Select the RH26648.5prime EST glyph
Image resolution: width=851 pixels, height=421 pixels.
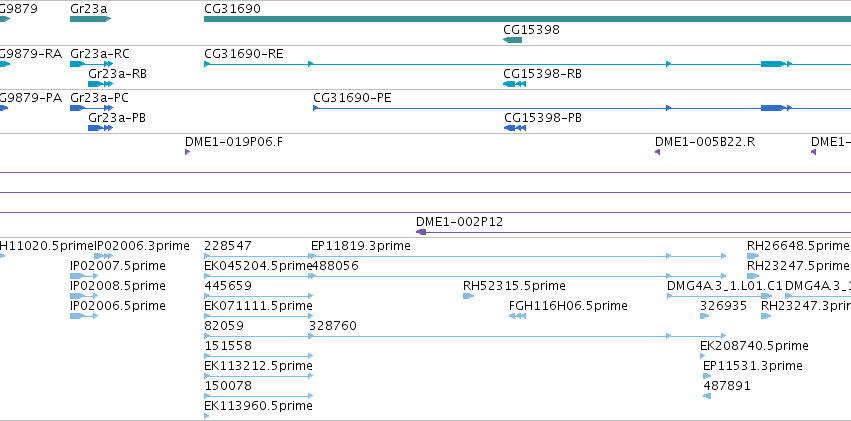coord(753,256)
